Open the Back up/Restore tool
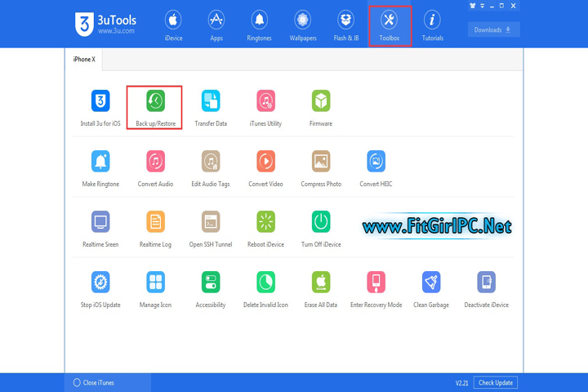588x392 pixels. click(155, 101)
